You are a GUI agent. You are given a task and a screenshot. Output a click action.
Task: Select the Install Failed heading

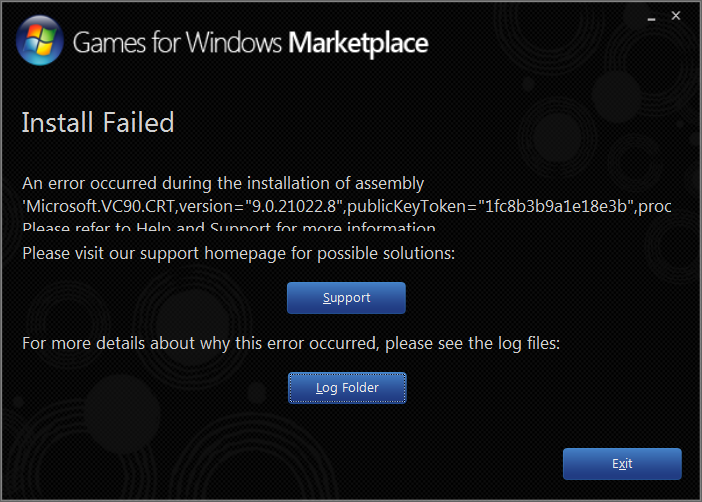tap(98, 123)
